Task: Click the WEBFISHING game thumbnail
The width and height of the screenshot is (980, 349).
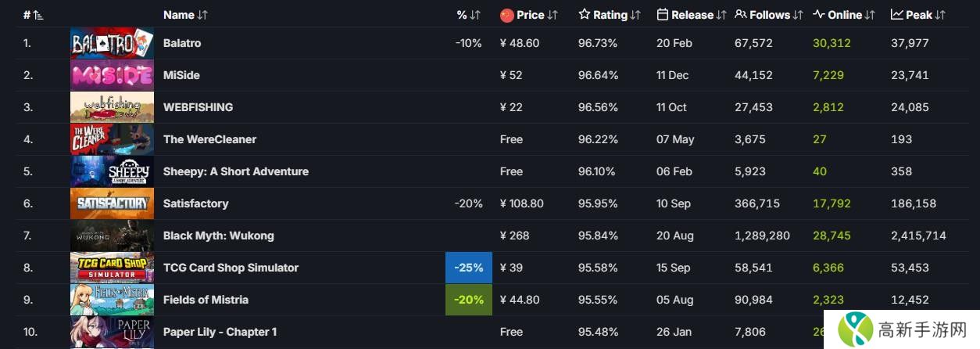Action: coord(112,107)
